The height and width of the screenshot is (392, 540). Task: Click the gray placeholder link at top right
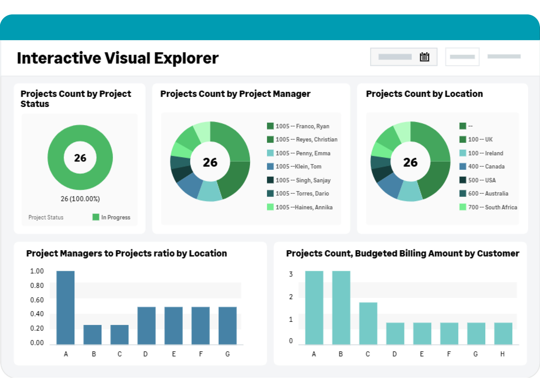(504, 56)
